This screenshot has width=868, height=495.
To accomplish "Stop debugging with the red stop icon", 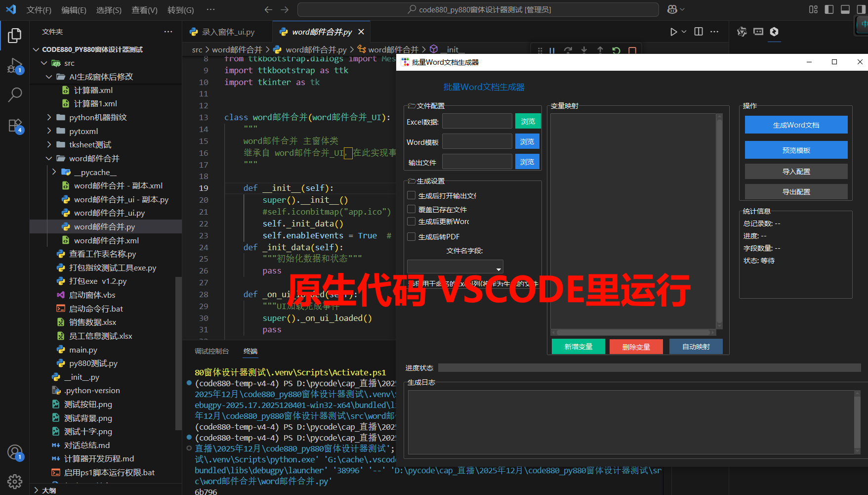I will [632, 50].
